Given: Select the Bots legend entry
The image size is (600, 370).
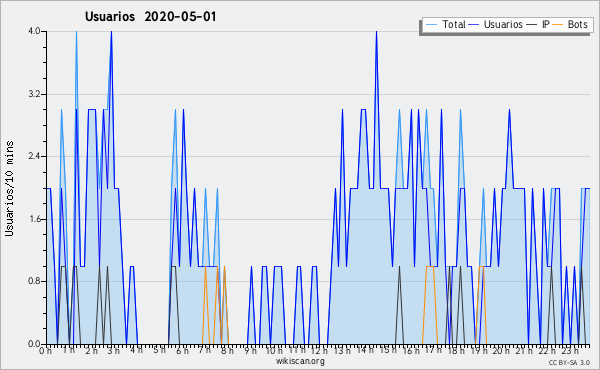Looking at the screenshot, I should (x=570, y=24).
